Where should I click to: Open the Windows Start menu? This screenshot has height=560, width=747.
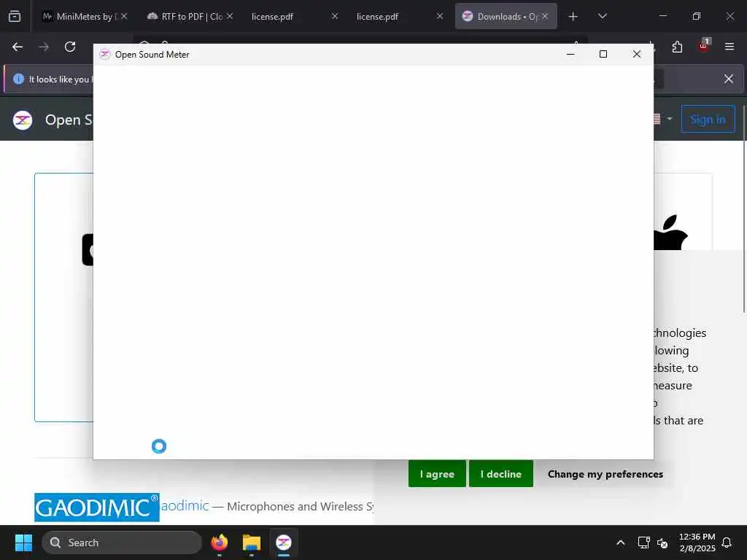pyautogui.click(x=23, y=542)
